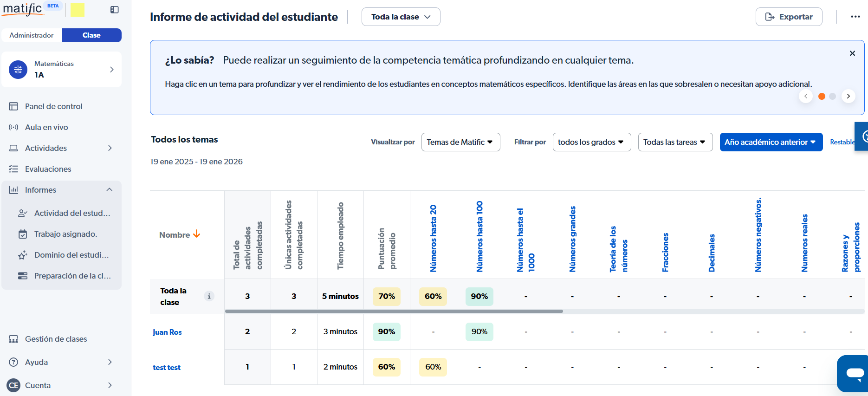Open Juan Ros student link
The height and width of the screenshot is (396, 868).
167,332
